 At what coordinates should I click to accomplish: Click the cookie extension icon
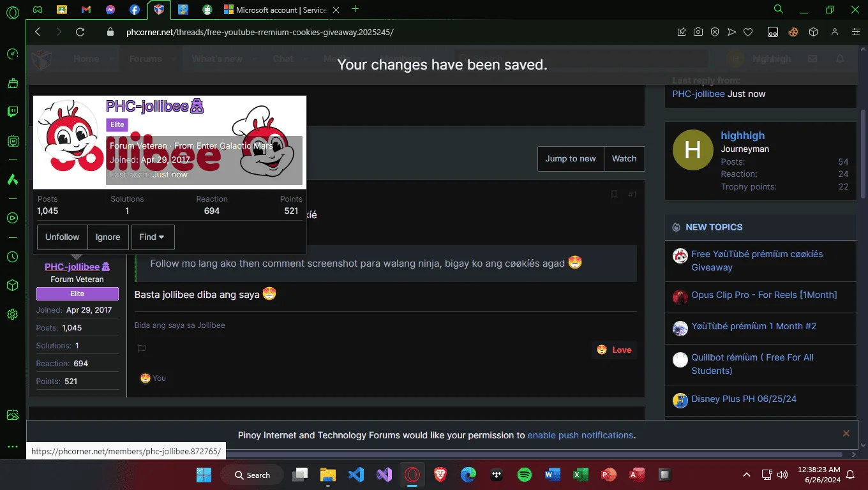793,32
